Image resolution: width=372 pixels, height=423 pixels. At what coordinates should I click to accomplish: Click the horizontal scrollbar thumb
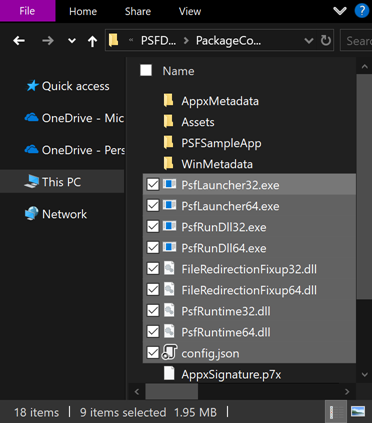coord(171,391)
